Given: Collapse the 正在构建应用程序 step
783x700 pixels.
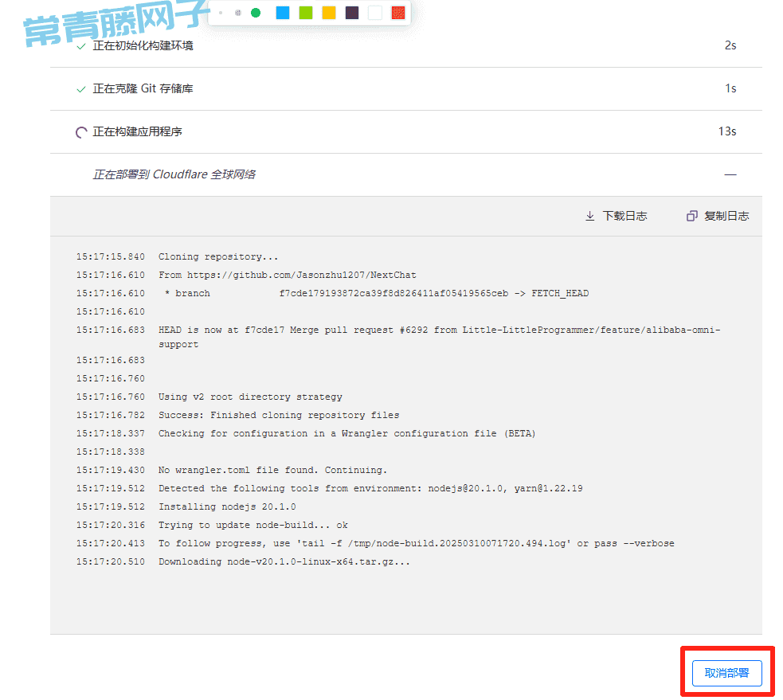Looking at the screenshot, I should coord(406,132).
